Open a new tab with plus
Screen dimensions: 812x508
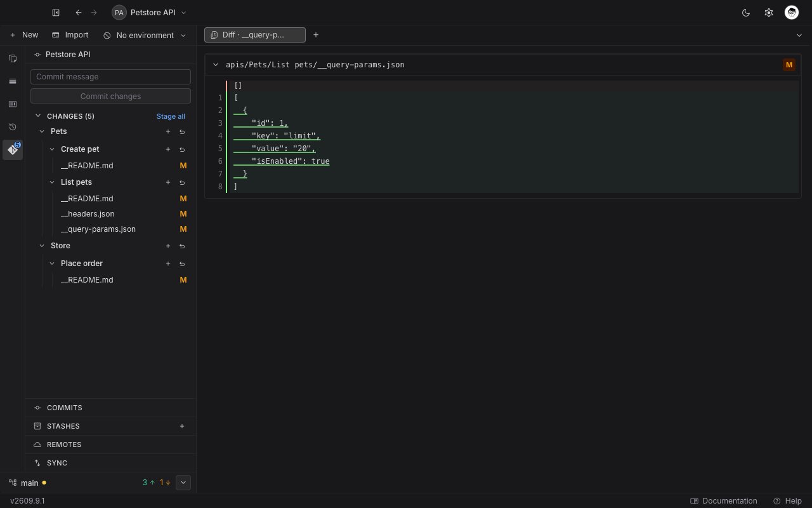click(x=316, y=35)
